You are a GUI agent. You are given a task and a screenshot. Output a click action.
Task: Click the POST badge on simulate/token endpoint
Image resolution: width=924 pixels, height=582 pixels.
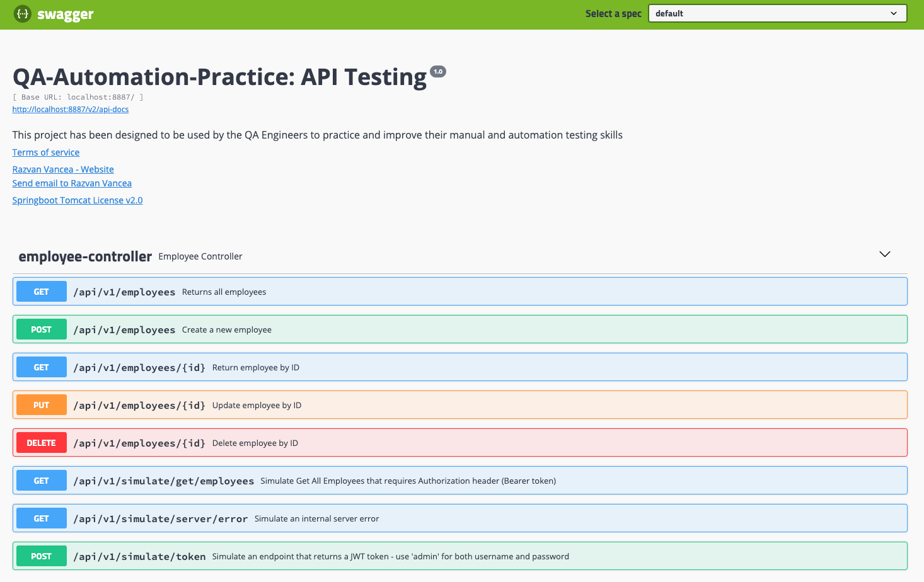pos(41,556)
